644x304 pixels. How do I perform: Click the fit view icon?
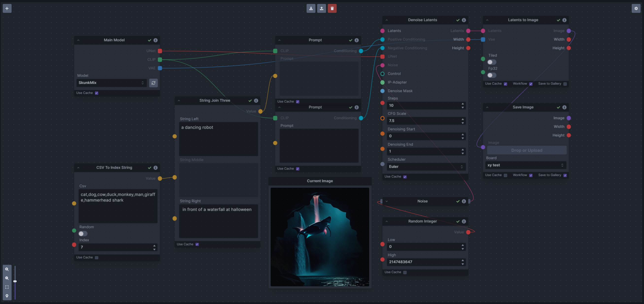pos(7,287)
